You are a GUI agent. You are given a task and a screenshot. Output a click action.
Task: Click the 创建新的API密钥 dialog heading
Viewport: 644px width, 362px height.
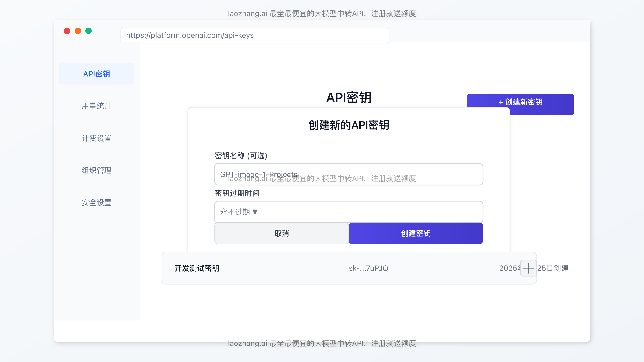coord(348,125)
